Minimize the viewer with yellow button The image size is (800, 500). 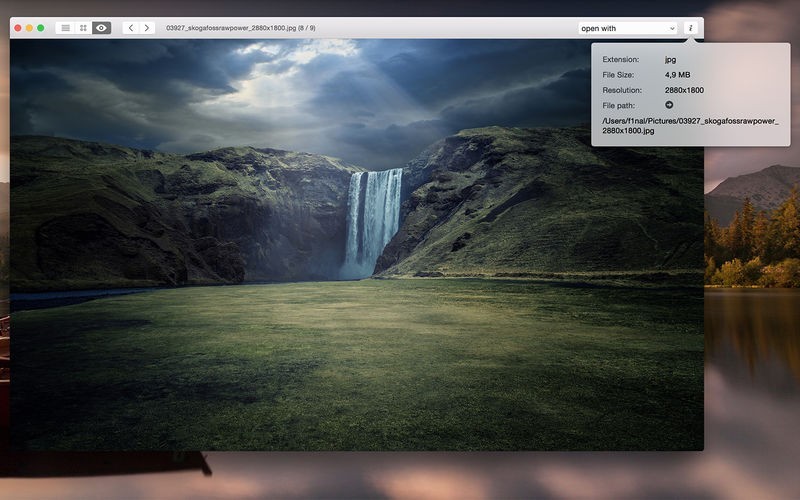(x=29, y=28)
